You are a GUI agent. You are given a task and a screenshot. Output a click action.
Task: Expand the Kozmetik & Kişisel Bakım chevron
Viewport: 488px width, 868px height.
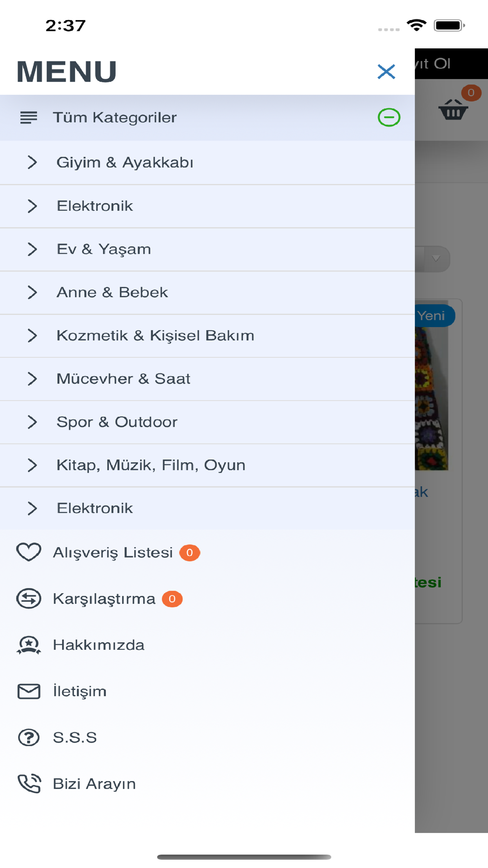pos(32,335)
